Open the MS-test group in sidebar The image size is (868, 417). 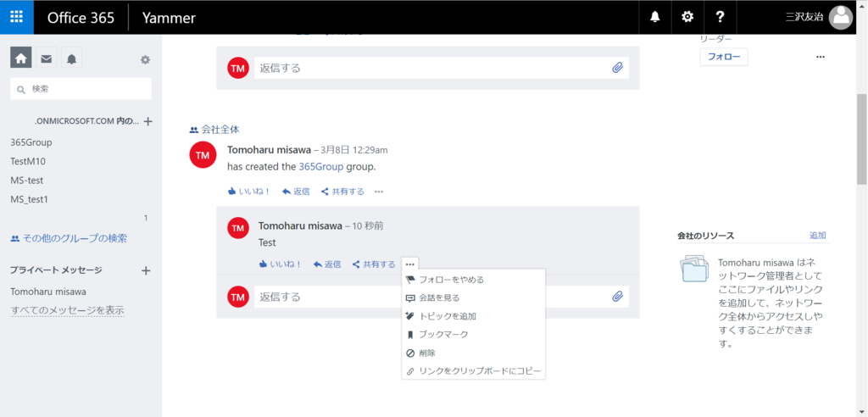tap(26, 180)
